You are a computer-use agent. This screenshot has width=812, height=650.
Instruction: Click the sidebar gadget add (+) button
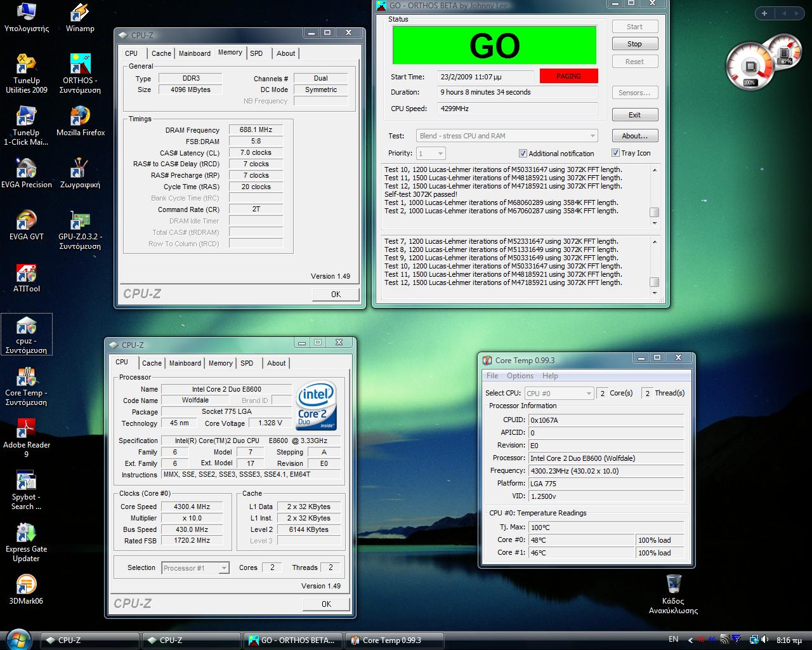click(x=764, y=13)
